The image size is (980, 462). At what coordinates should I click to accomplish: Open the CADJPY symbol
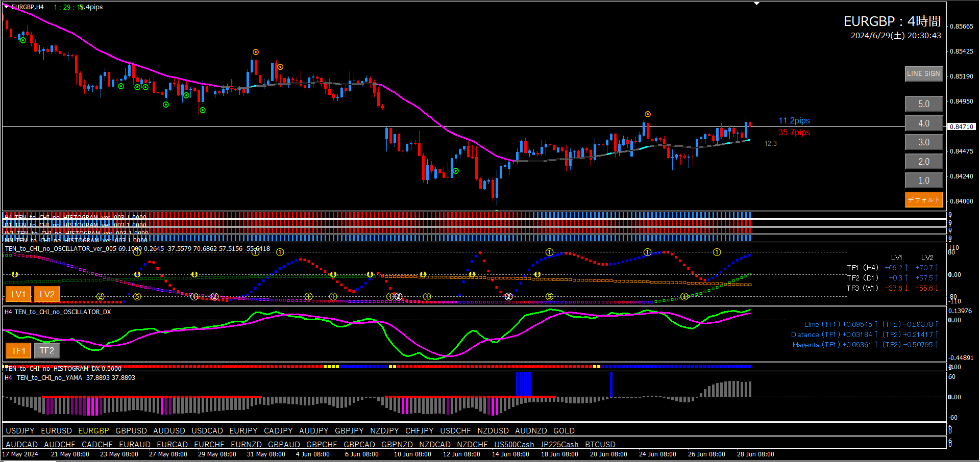[x=278, y=431]
